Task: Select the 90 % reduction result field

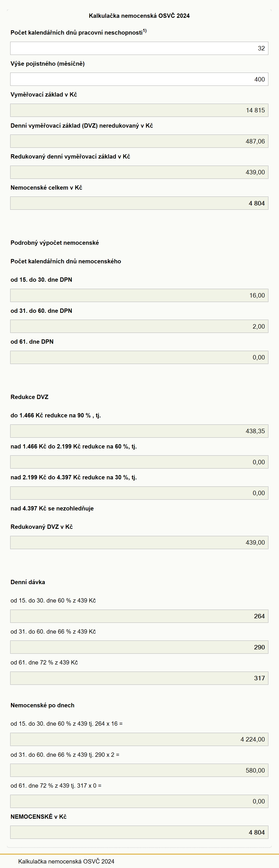Action: point(139,431)
